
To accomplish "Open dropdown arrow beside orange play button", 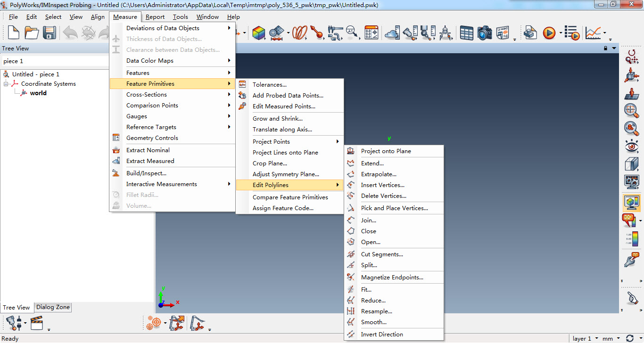I will [561, 33].
